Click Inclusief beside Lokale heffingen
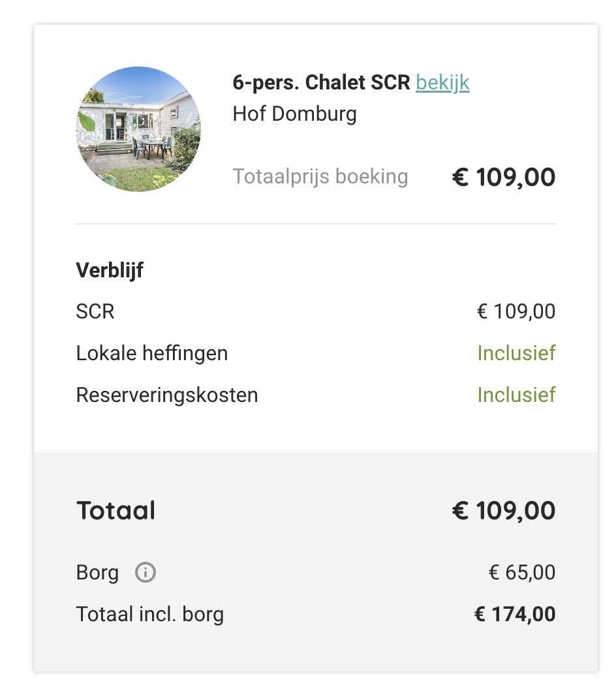The width and height of the screenshot is (616, 693). pyautogui.click(x=516, y=353)
